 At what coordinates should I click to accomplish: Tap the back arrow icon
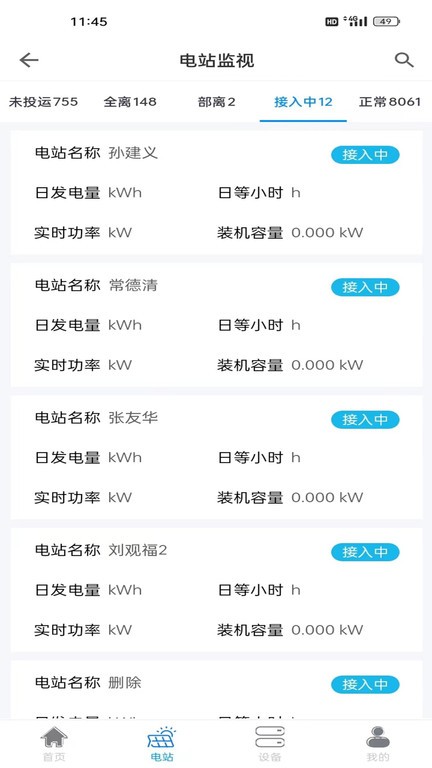pos(29,60)
